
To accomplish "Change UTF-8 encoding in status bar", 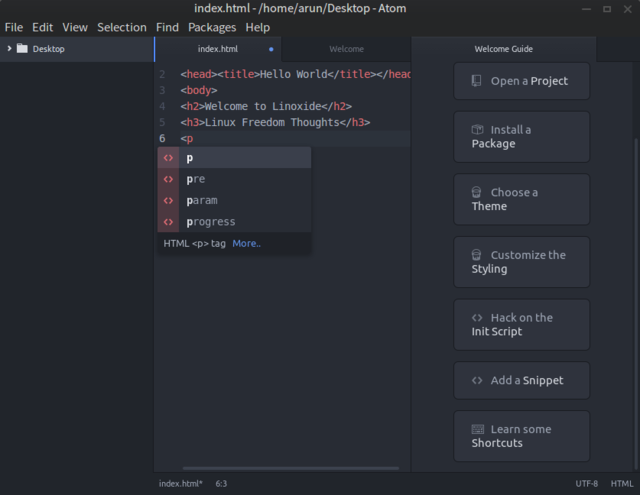I will 587,484.
